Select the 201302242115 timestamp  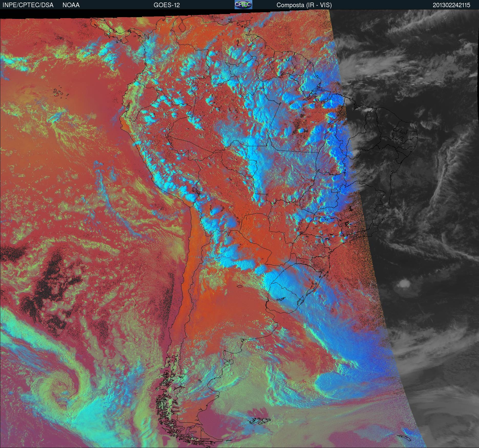tap(452, 5)
